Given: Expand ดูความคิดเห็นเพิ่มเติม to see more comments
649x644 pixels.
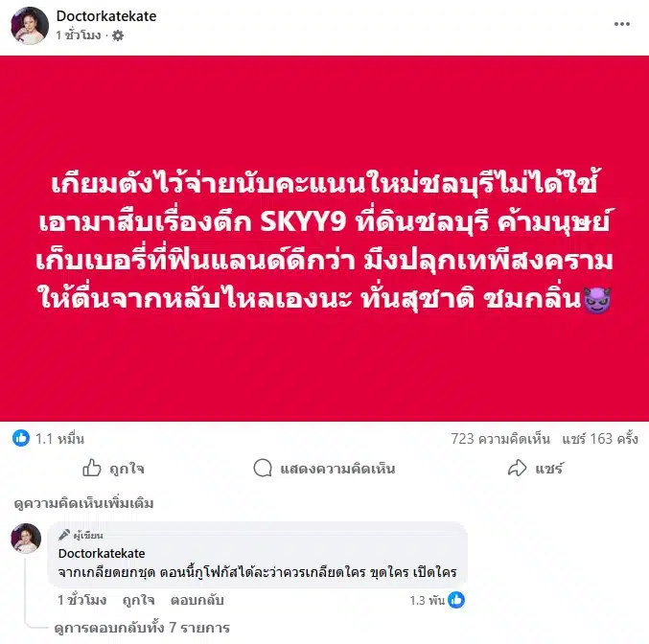Looking at the screenshot, I should 84,503.
